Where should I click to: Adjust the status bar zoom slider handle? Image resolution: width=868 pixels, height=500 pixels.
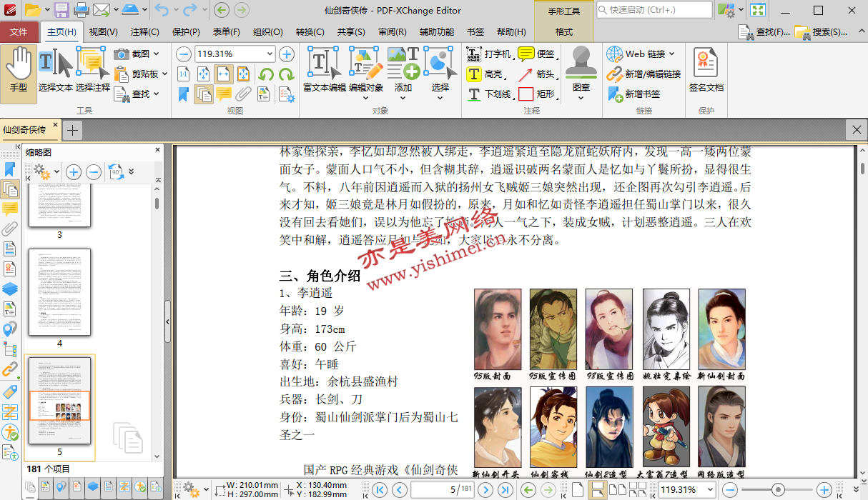[x=778, y=489]
